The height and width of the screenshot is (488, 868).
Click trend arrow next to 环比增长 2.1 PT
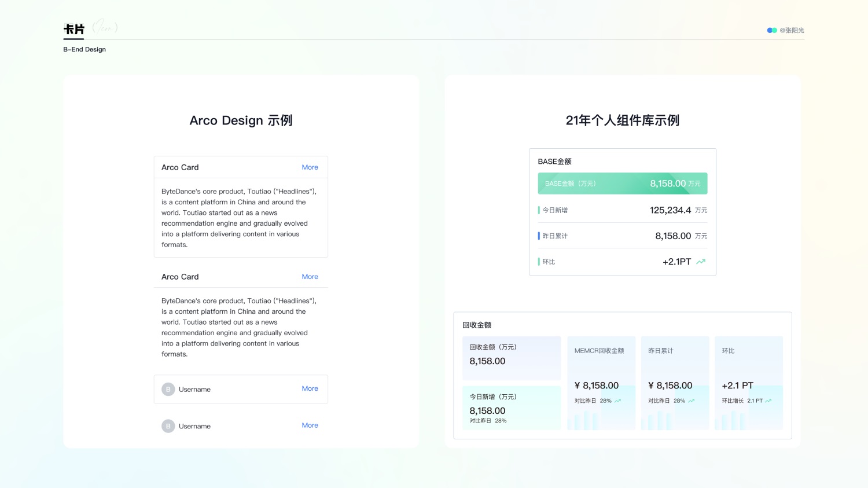tap(768, 401)
